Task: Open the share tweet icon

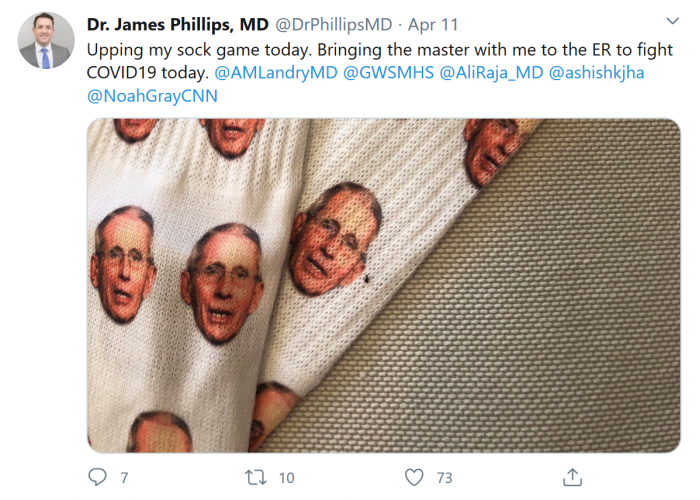Action: (572, 477)
